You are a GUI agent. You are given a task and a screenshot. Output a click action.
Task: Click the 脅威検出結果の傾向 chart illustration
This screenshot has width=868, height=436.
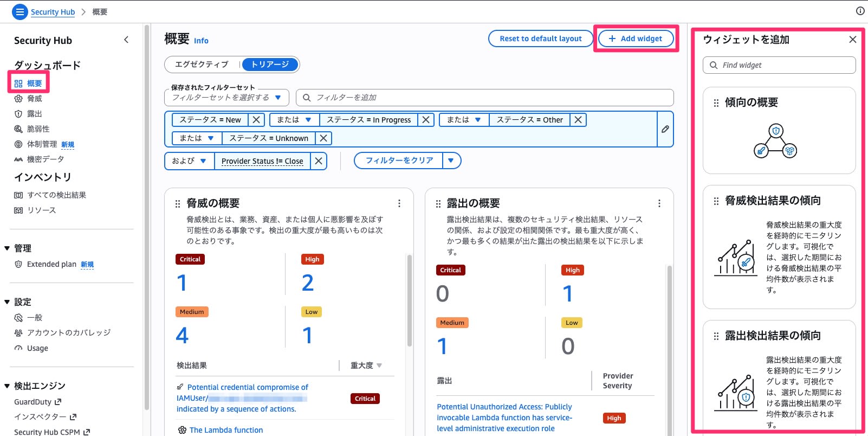click(735, 258)
